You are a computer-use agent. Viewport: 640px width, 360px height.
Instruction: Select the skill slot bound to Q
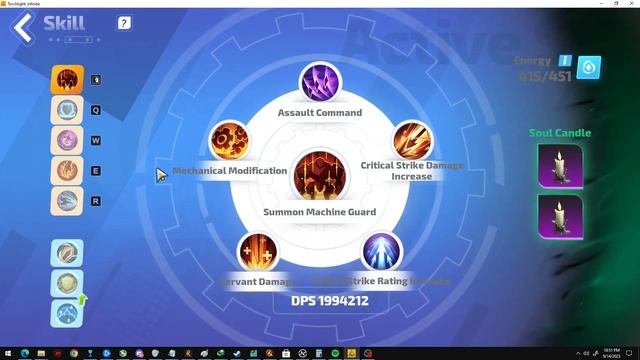click(x=67, y=110)
